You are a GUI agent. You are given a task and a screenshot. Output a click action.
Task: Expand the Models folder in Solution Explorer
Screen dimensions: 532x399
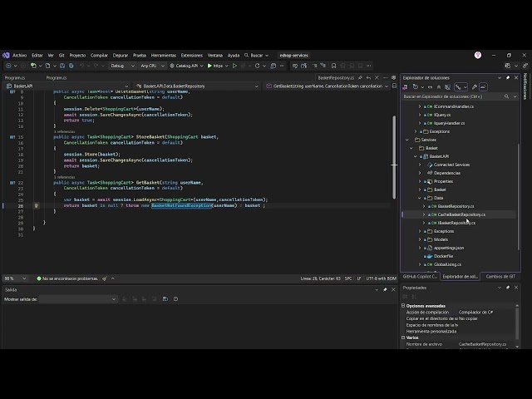[420, 239]
